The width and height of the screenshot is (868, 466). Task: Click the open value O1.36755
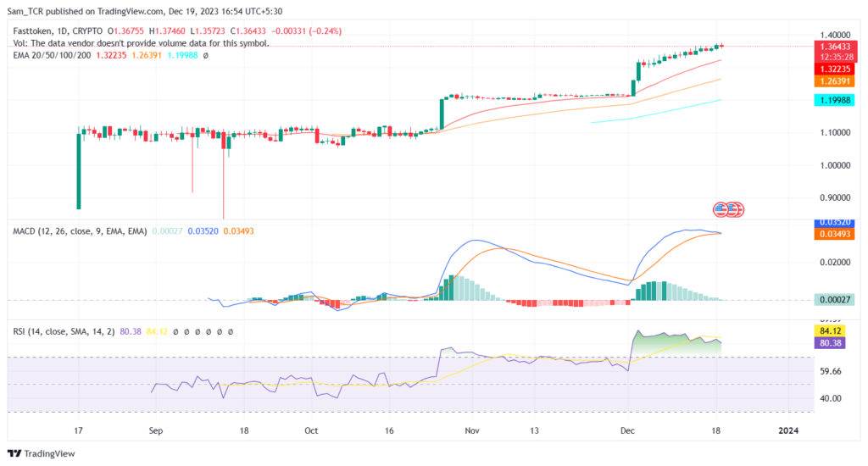[125, 31]
